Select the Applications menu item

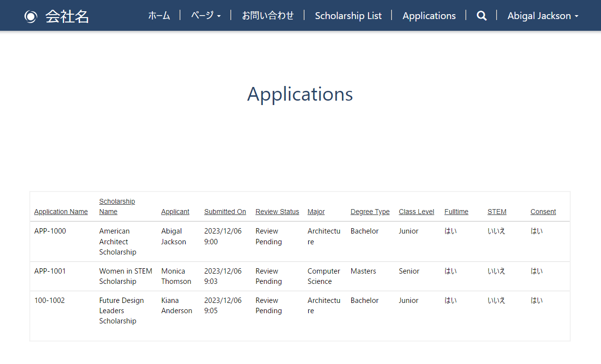[x=429, y=15]
